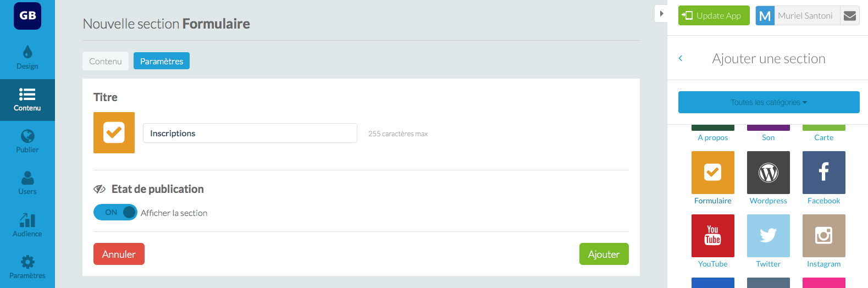
Task: Toggle the Afficher la section switch
Action: (x=115, y=212)
